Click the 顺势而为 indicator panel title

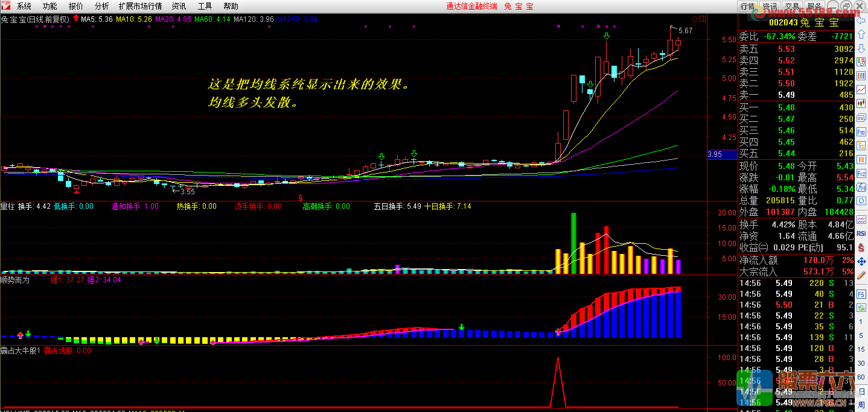[x=16, y=280]
